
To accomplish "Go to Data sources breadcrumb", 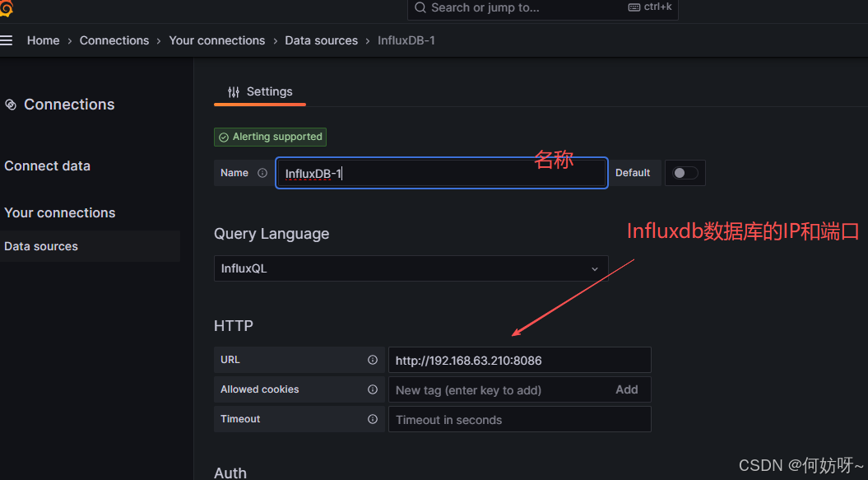I will pyautogui.click(x=321, y=40).
